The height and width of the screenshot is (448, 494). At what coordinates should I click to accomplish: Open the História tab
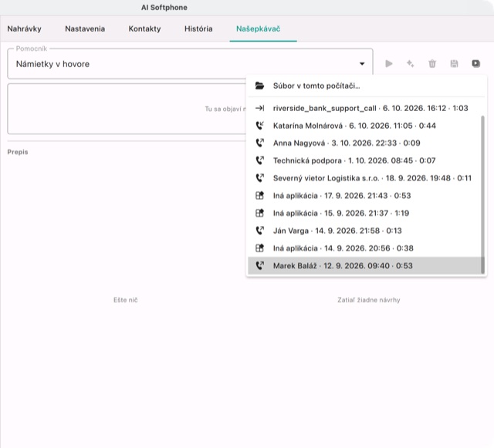coord(198,29)
